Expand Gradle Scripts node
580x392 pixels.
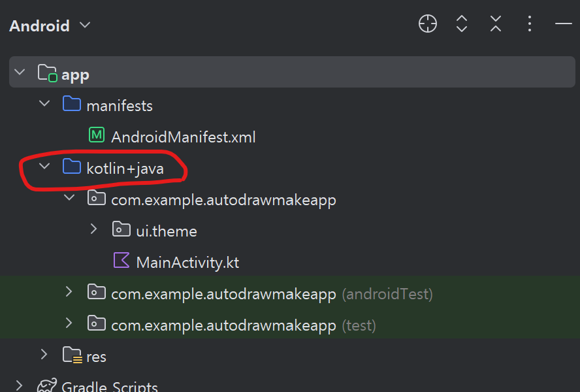19,385
